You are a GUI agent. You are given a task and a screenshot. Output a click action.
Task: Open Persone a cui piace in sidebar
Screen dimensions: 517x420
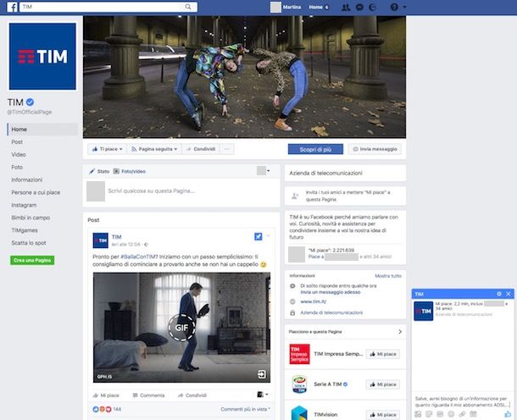click(x=36, y=192)
